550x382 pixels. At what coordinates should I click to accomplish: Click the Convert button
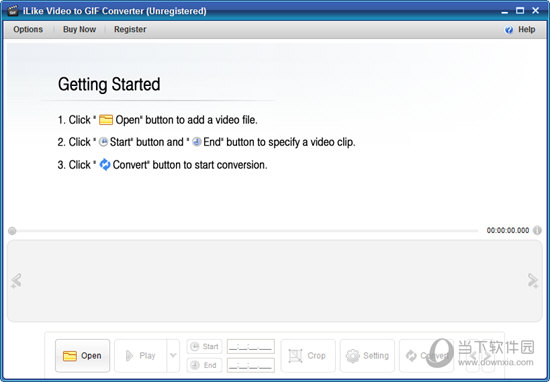tap(426, 356)
